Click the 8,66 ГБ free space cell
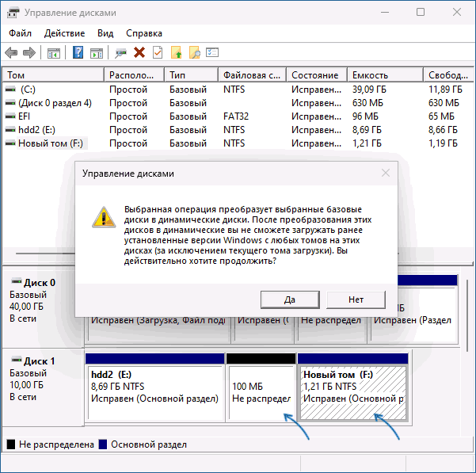This screenshot has height=473, width=476. 443,130
